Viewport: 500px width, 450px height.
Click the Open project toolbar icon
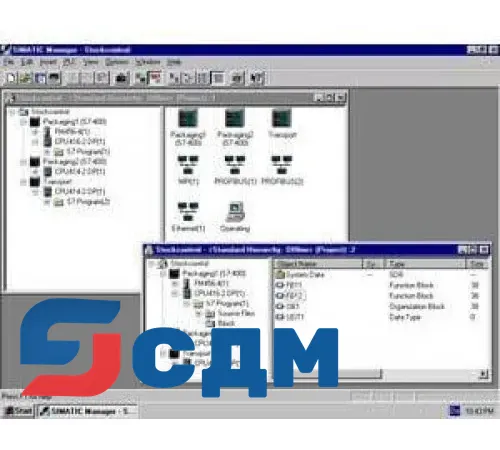[26, 78]
